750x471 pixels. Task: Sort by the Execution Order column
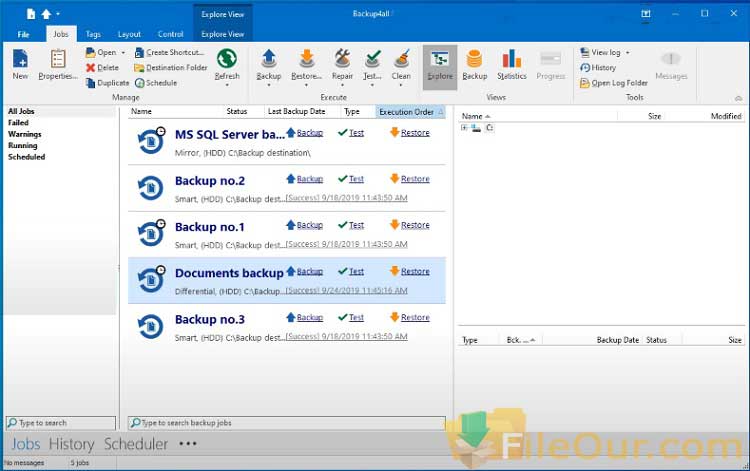click(x=410, y=111)
